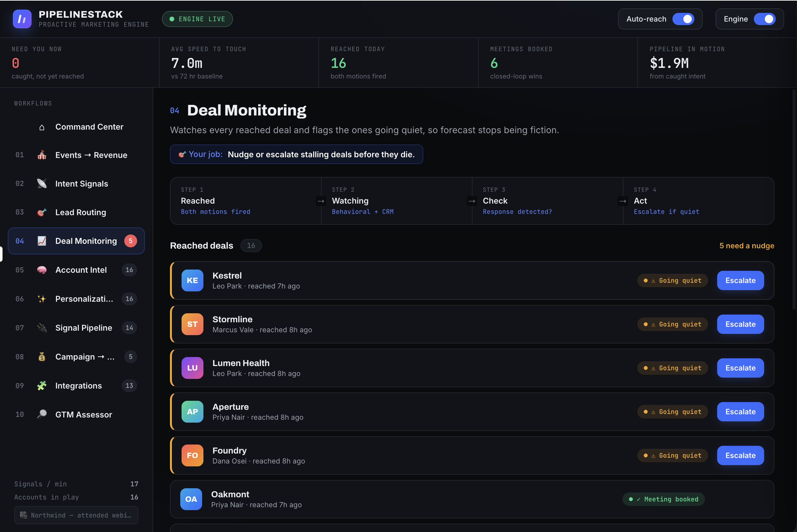Click the Pipeline in Motion $1.9M value
This screenshot has height=532, width=797.
669,63
